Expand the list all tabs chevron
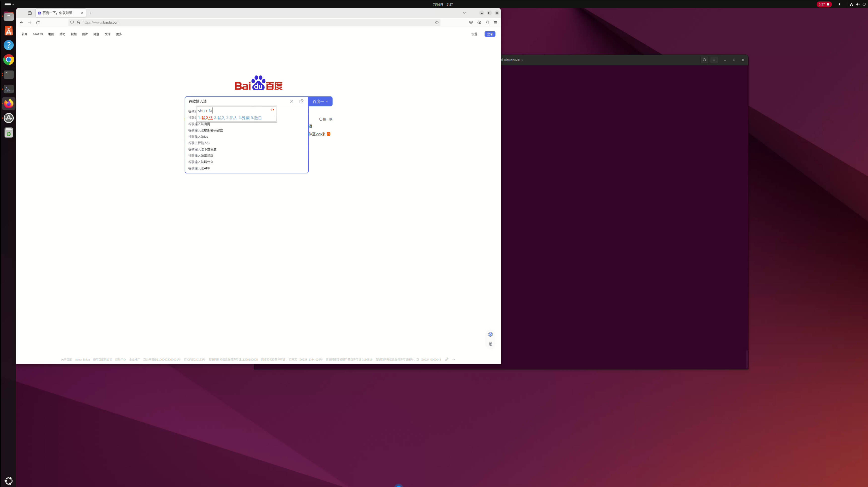This screenshot has width=868, height=487. 464,13
